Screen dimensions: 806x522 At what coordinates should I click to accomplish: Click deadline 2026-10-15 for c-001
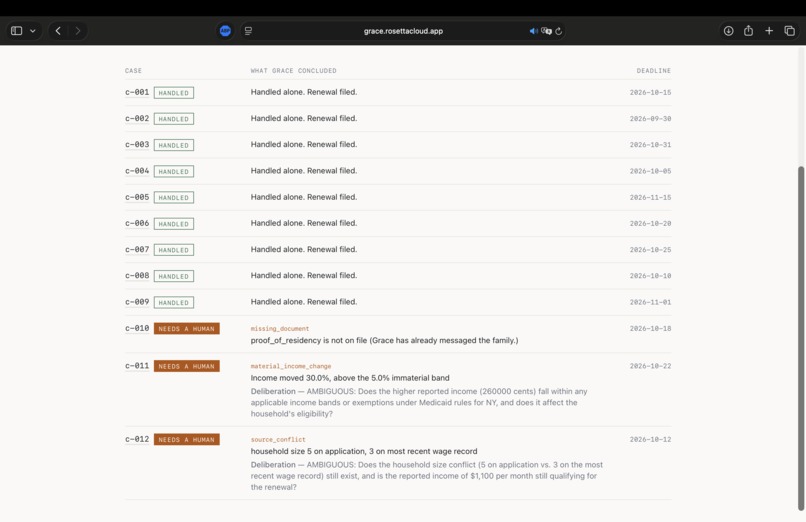coord(650,92)
